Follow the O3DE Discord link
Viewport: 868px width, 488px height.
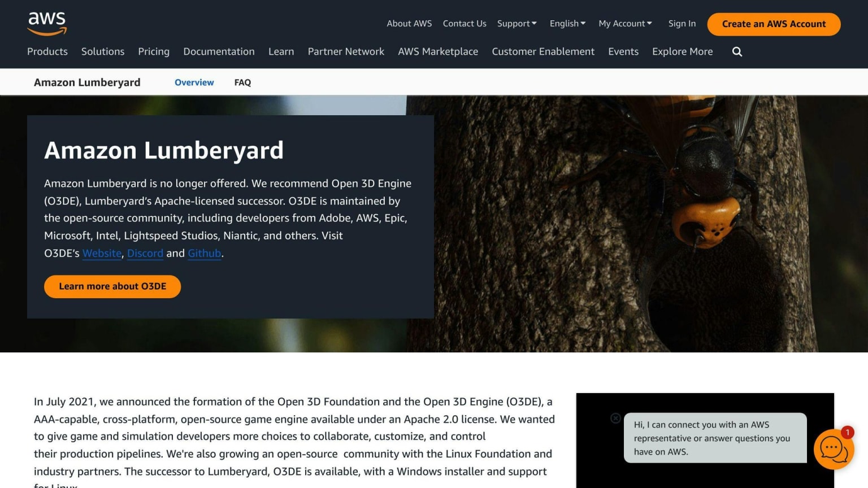pyautogui.click(x=145, y=253)
